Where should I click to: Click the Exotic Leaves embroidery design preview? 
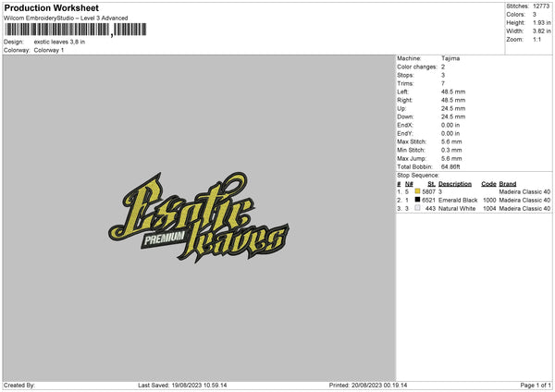199,217
